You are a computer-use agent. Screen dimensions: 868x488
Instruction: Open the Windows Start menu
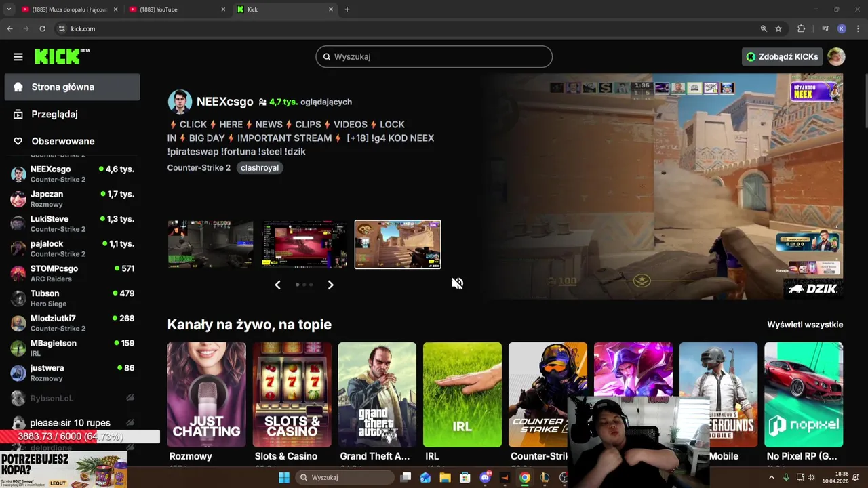pyautogui.click(x=284, y=477)
